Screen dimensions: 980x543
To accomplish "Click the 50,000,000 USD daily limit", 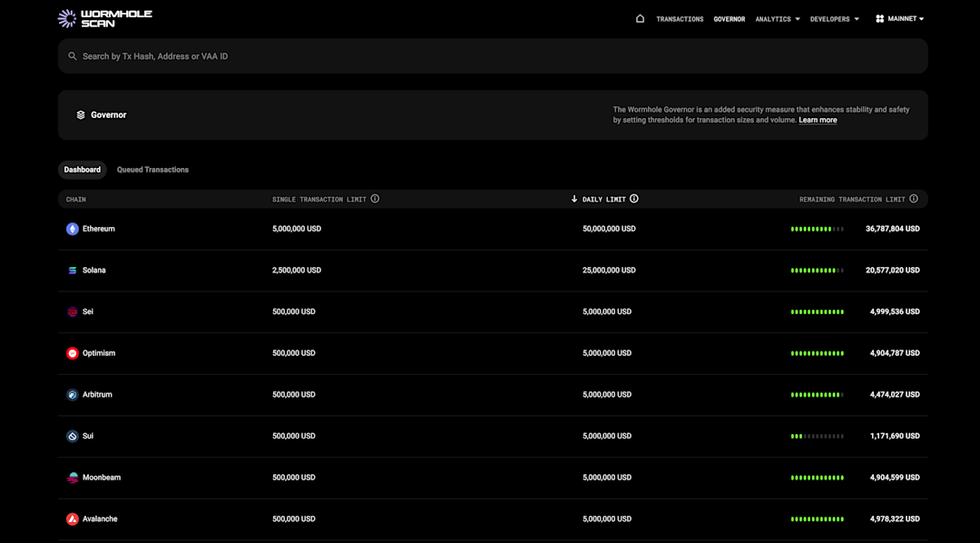I will (609, 229).
